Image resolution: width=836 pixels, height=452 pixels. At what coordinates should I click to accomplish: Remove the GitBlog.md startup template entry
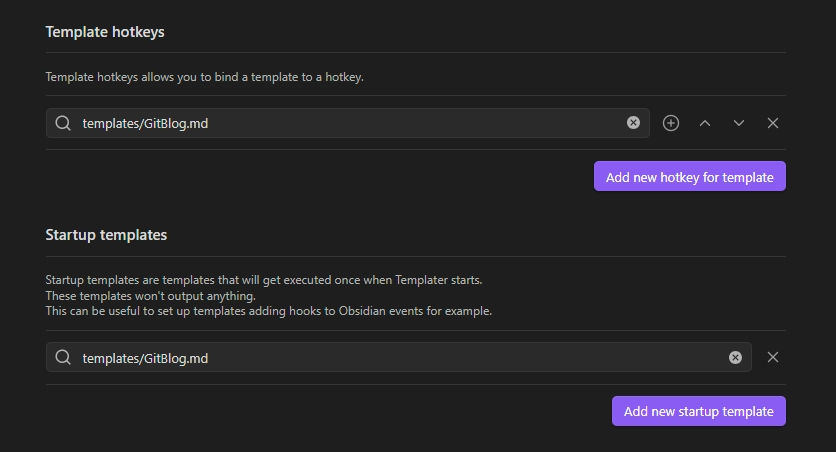pos(773,357)
